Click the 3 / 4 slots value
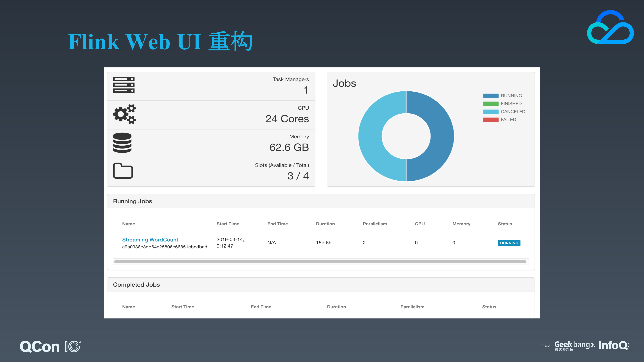644x362 pixels. pos(298,176)
